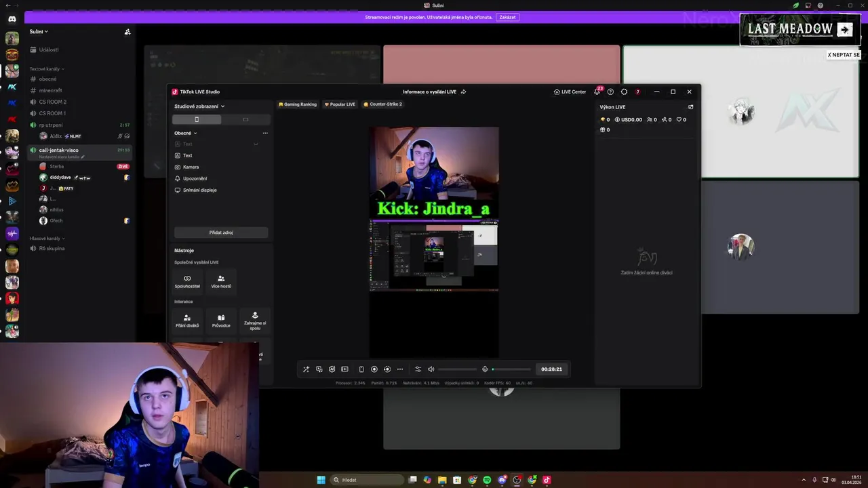The image size is (868, 488).
Task: Select the Counter-Strike 2 tag
Action: tap(382, 104)
